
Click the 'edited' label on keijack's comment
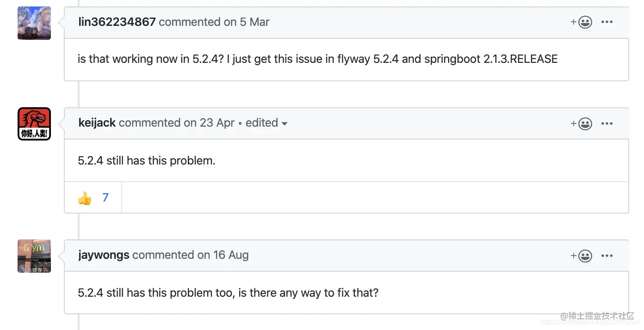tap(261, 123)
